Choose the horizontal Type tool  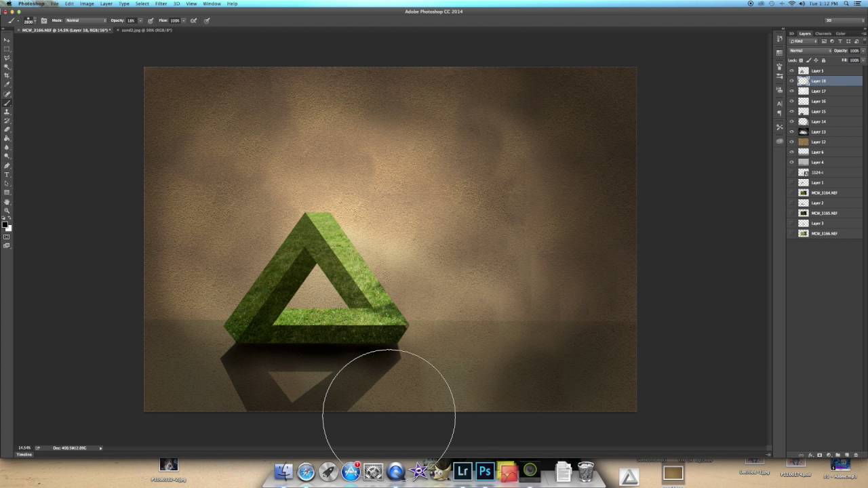click(7, 174)
